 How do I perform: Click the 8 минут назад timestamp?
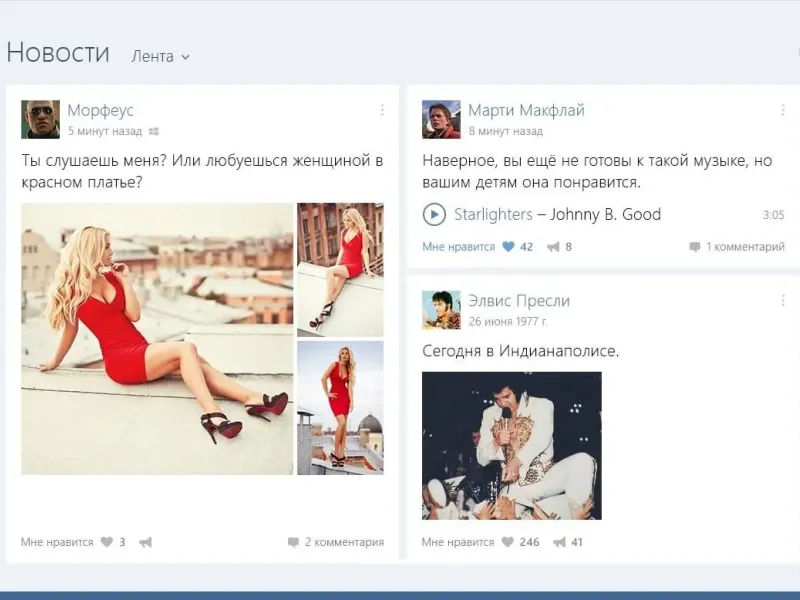(x=506, y=131)
